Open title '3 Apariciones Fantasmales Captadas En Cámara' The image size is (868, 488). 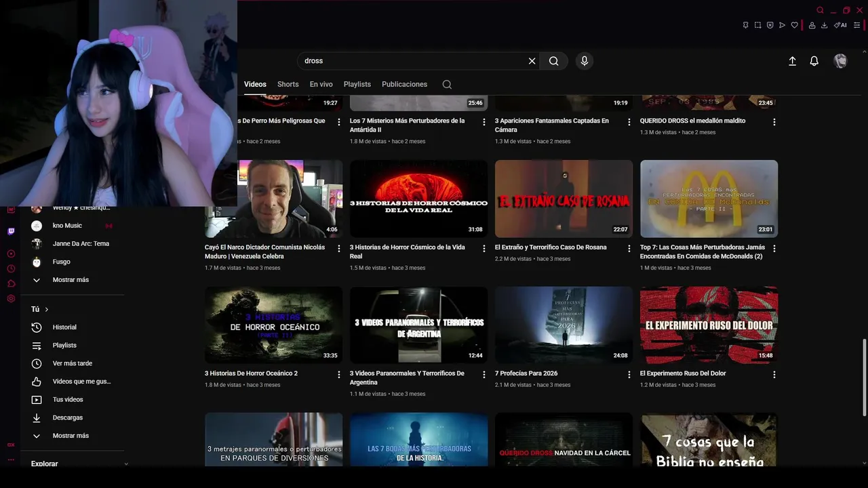tap(551, 125)
